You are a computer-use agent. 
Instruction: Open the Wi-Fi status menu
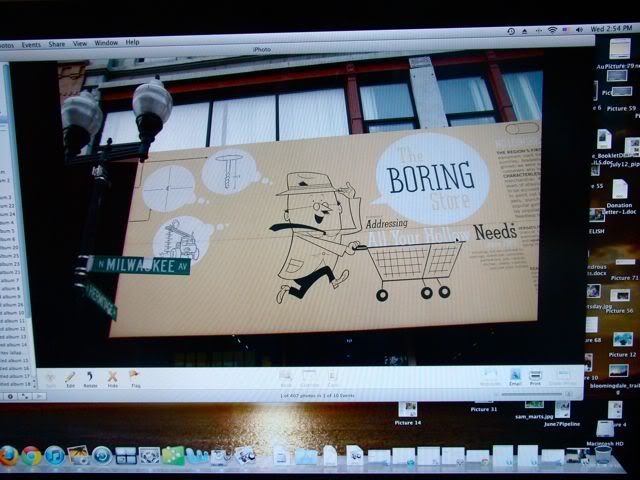552,30
